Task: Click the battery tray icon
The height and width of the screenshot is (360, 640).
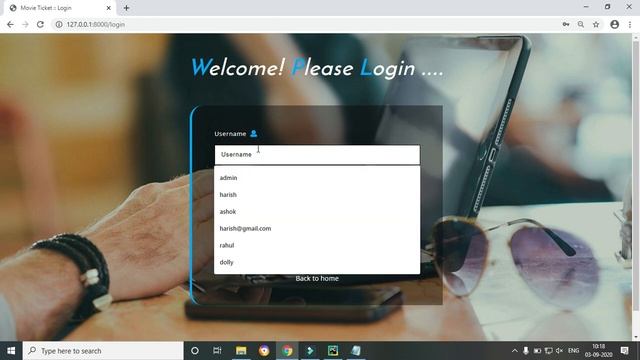Action: (537, 351)
